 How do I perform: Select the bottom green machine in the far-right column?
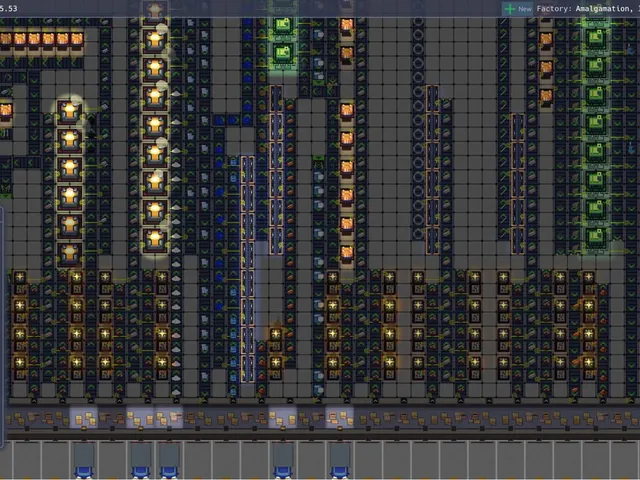pos(596,238)
